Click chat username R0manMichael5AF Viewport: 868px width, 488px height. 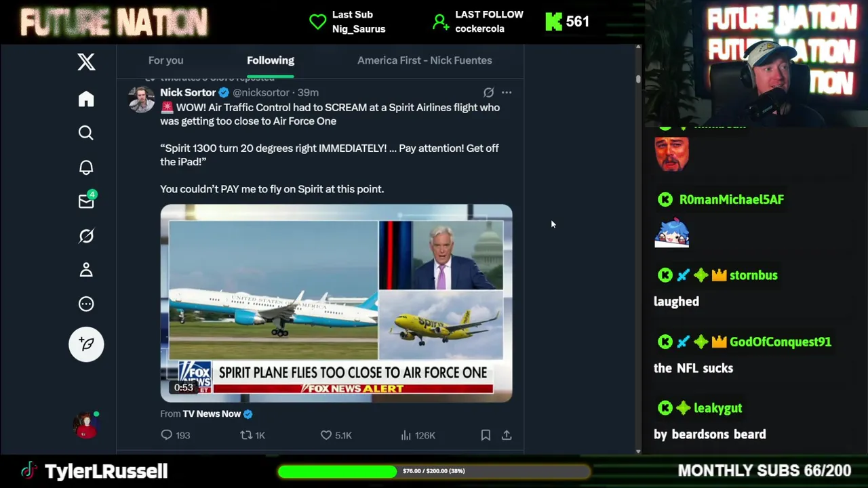[732, 199]
